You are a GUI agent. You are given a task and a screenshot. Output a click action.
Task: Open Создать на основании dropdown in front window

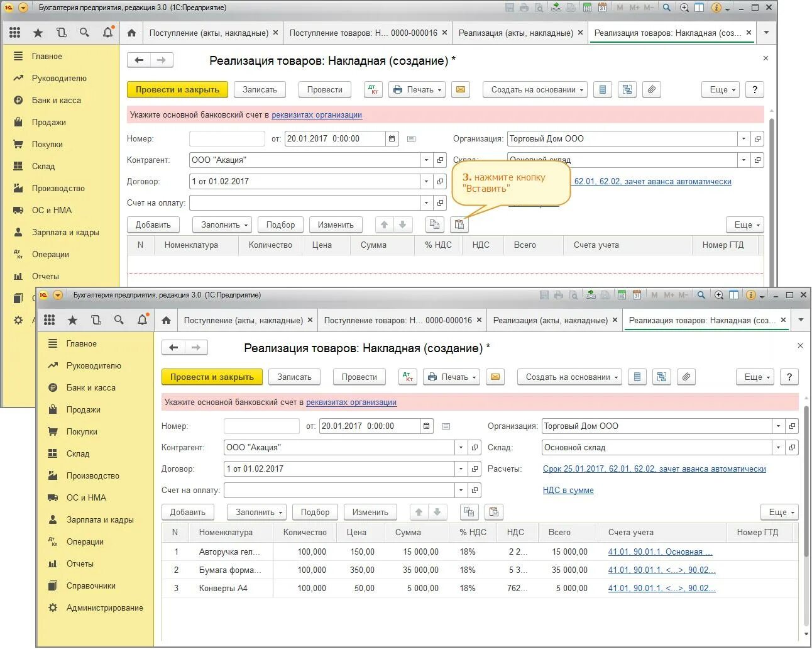point(570,377)
